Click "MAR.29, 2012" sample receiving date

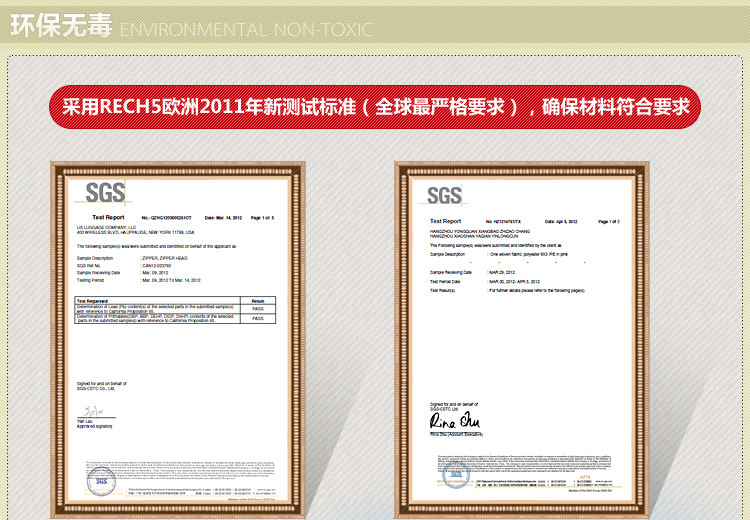(502, 272)
